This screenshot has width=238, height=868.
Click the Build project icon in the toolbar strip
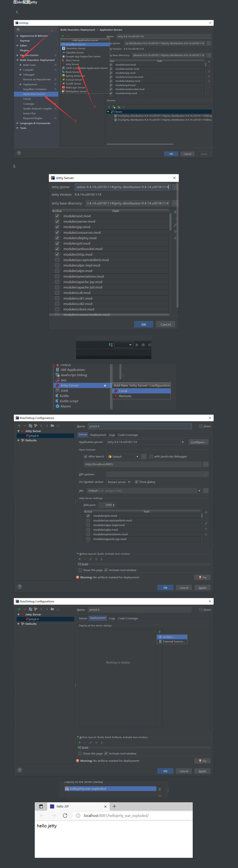(x=111, y=345)
